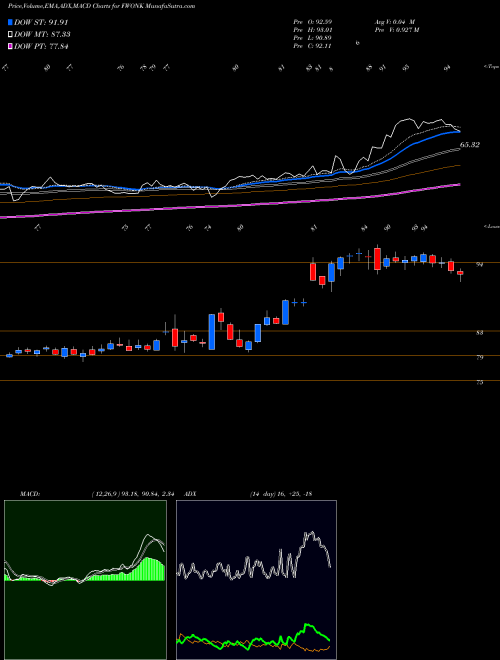Viewport: 500px width, 660px height.
Task: Click the MACD: panel heading
Action: pos(29,494)
